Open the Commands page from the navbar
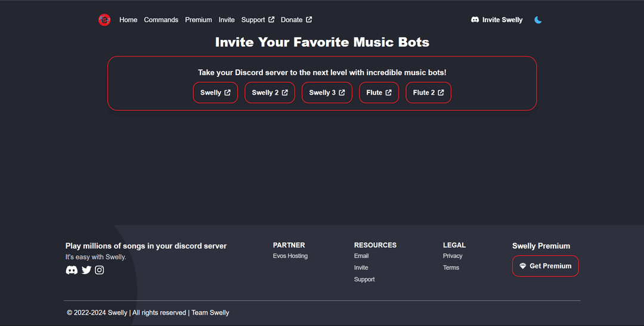 coord(161,20)
